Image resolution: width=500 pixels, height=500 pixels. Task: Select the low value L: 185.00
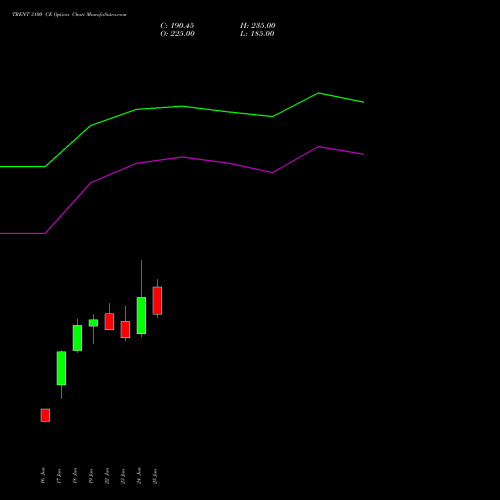pos(257,34)
